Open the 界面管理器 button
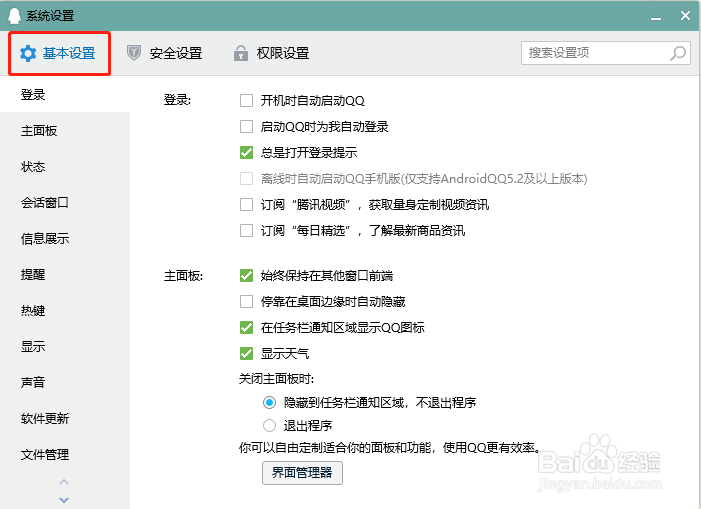The width and height of the screenshot is (701, 509). click(302, 473)
